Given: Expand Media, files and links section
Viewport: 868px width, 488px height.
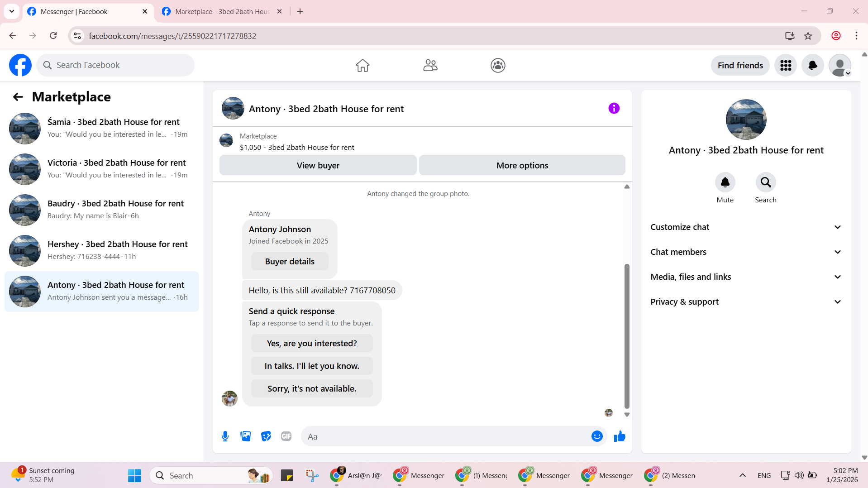Looking at the screenshot, I should (746, 277).
